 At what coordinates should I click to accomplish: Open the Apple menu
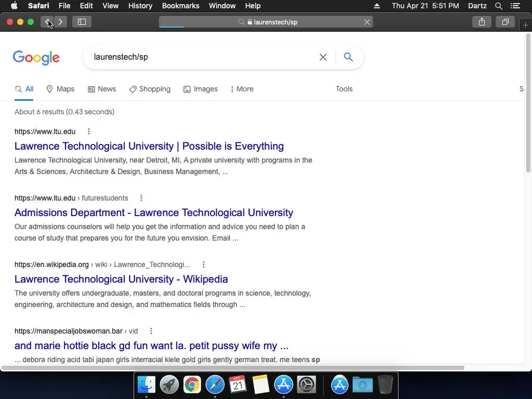point(14,6)
